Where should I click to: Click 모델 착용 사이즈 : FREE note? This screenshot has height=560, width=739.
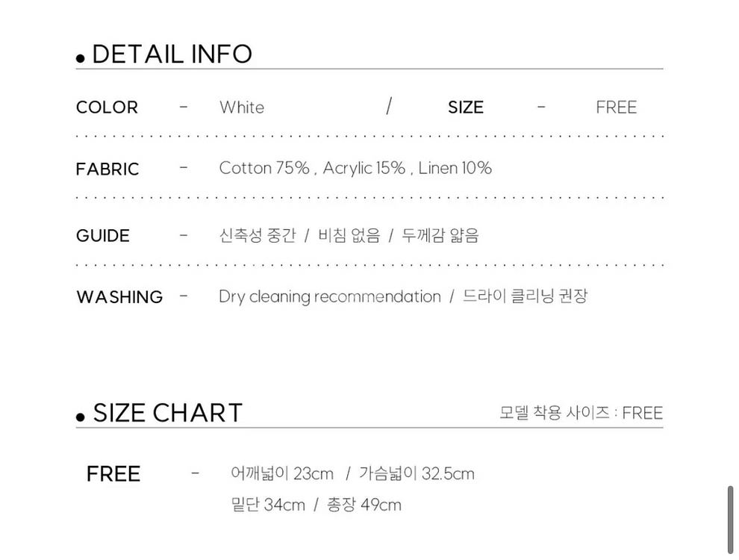(x=581, y=413)
